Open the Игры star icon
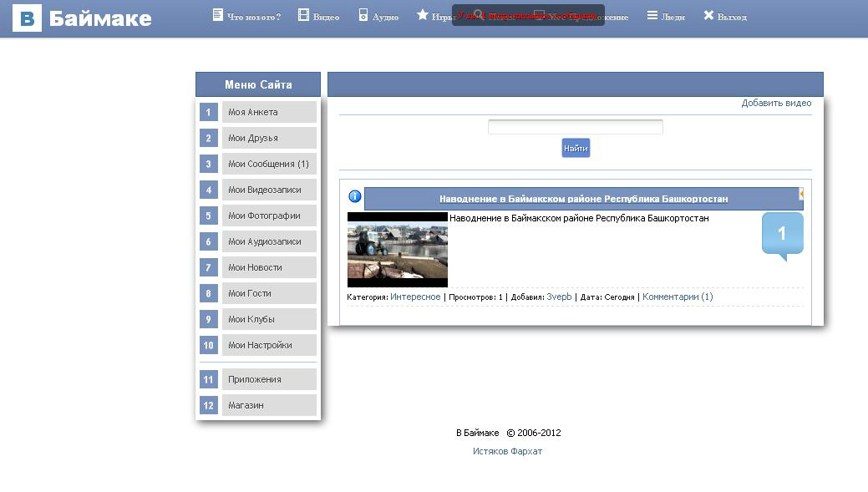This screenshot has width=868, height=492. (x=423, y=15)
